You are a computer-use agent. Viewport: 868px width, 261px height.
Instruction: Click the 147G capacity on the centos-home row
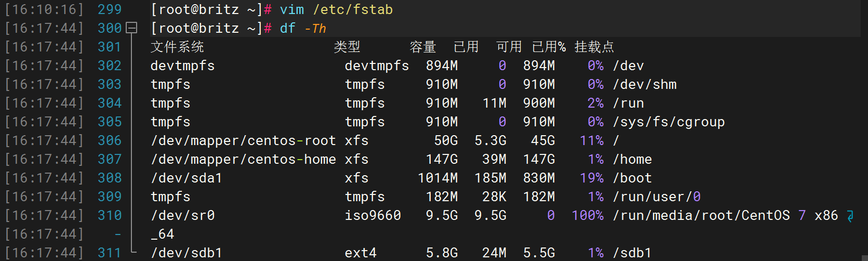tap(442, 159)
